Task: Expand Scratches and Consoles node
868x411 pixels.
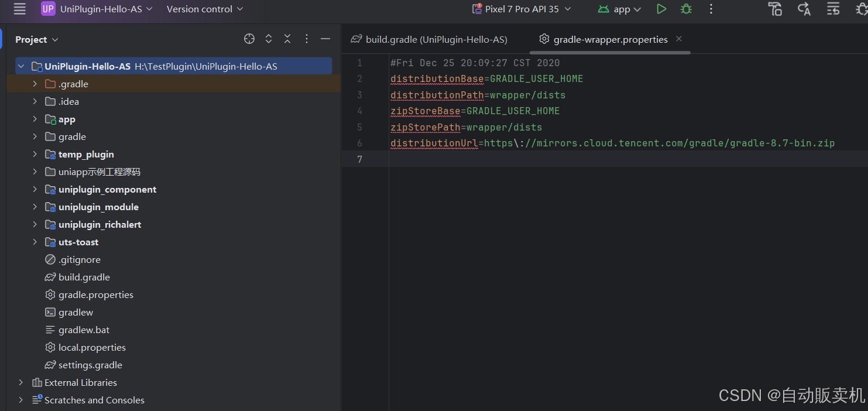Action: (21, 400)
